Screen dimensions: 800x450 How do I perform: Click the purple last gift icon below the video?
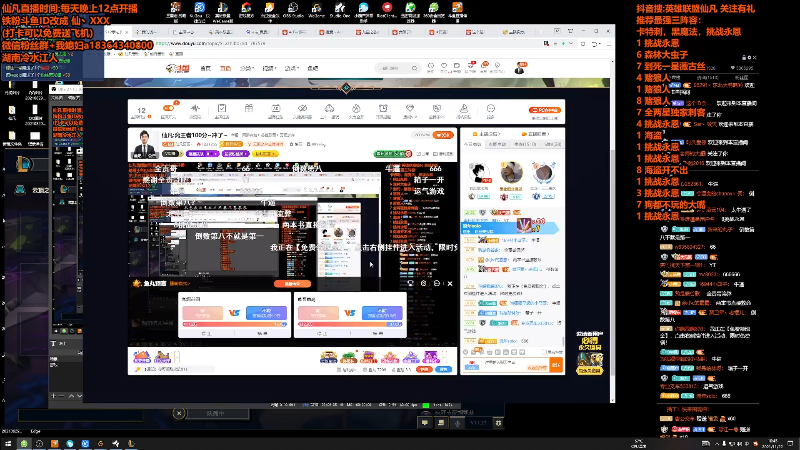tap(431, 357)
